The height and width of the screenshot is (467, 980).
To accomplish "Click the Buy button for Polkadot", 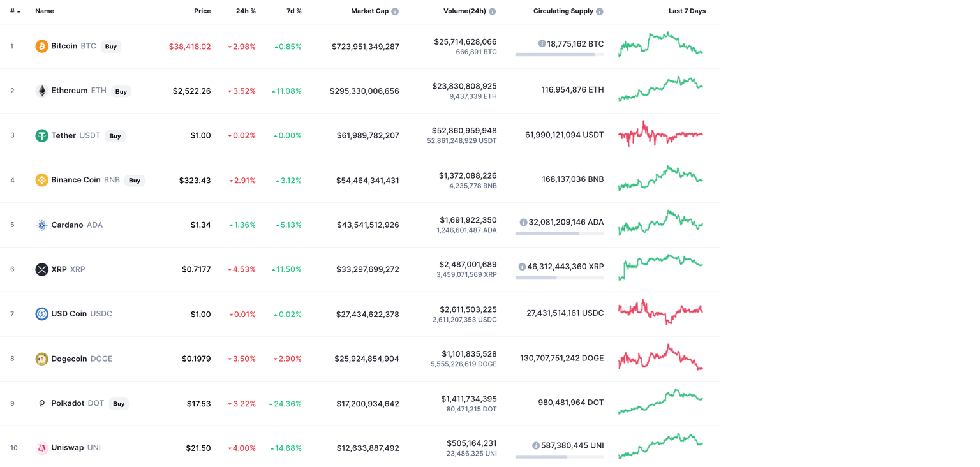I will click(x=118, y=403).
